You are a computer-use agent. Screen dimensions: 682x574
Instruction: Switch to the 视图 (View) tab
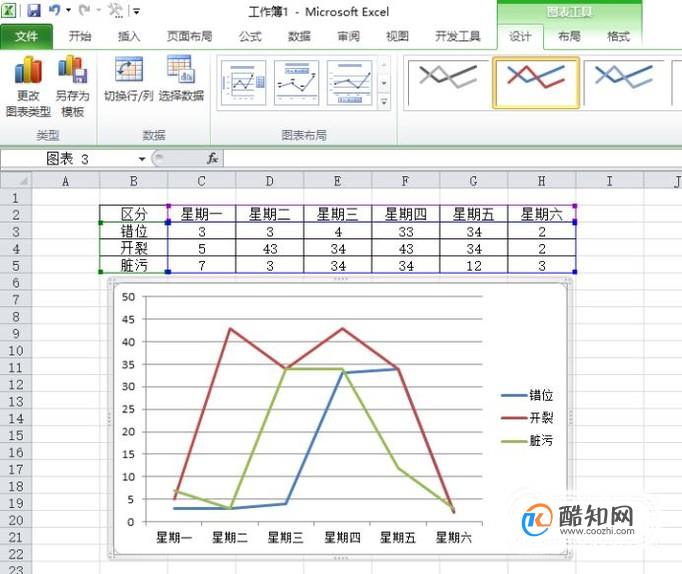click(398, 37)
